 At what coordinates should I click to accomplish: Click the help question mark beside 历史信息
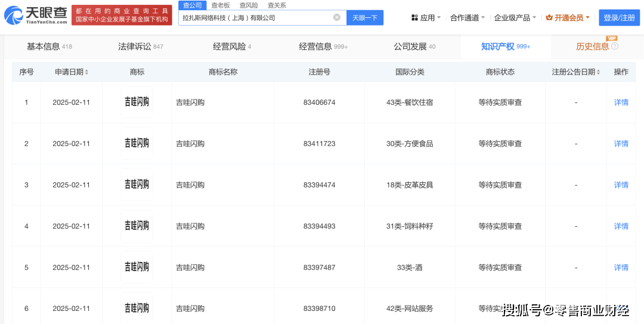[614, 46]
